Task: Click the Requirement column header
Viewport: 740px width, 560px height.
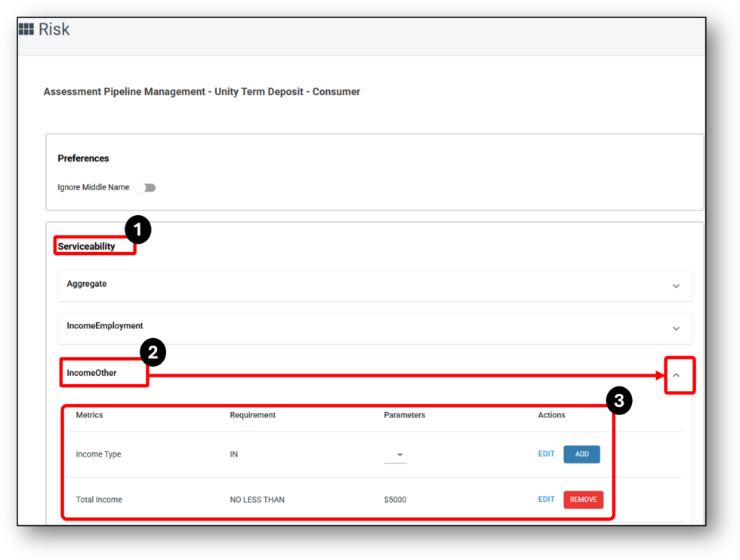Action: pos(252,414)
